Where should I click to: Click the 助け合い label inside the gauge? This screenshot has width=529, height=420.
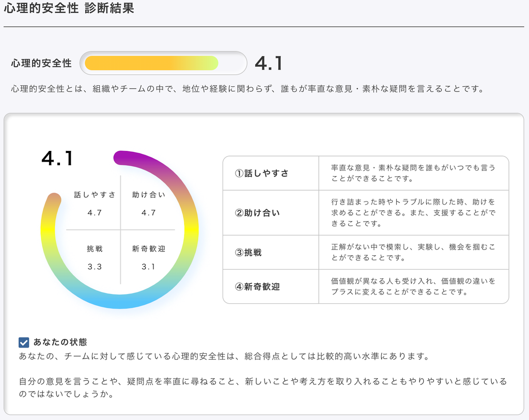148,195
